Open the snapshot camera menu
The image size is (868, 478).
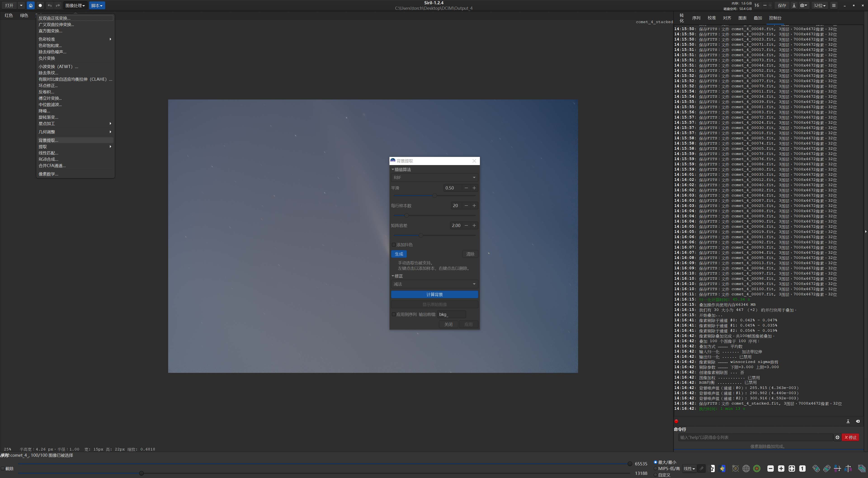tap(804, 5)
